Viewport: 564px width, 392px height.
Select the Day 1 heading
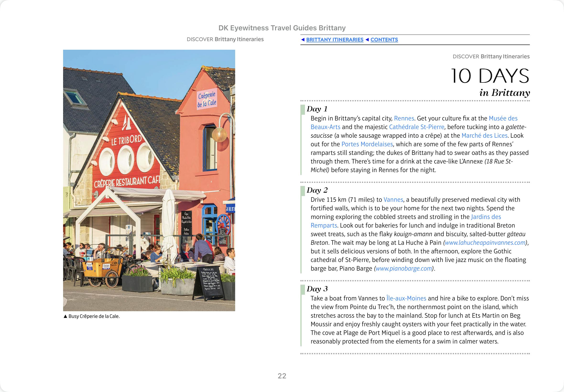point(317,109)
